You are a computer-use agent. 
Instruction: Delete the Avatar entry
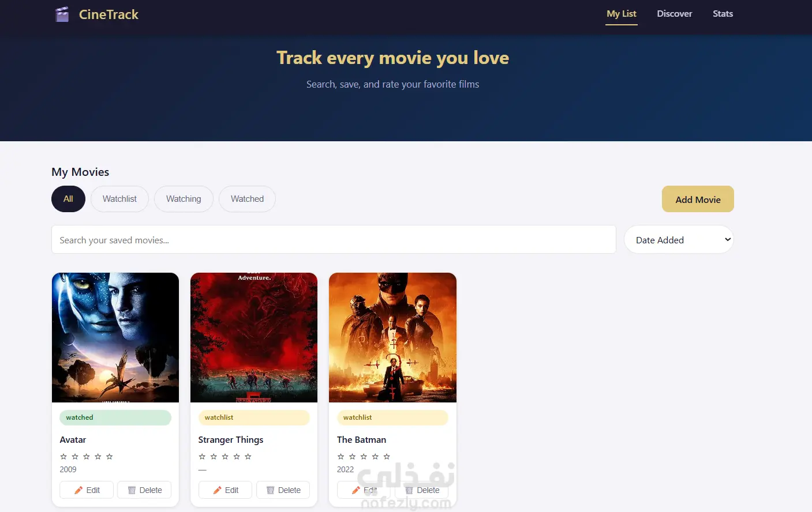click(x=144, y=490)
